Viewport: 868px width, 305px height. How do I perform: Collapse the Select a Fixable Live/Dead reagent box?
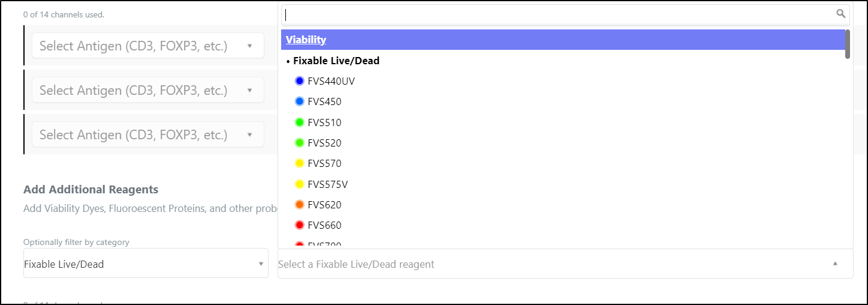click(x=565, y=264)
